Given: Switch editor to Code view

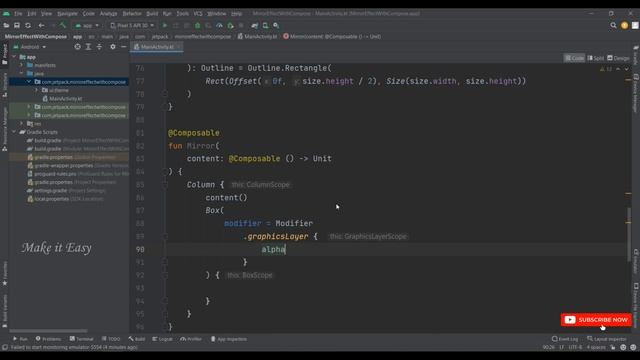Looking at the screenshot, I should pos(574,58).
